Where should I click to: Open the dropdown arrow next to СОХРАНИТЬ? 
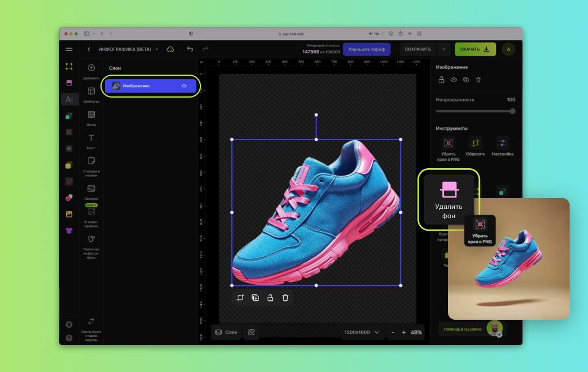pos(444,49)
